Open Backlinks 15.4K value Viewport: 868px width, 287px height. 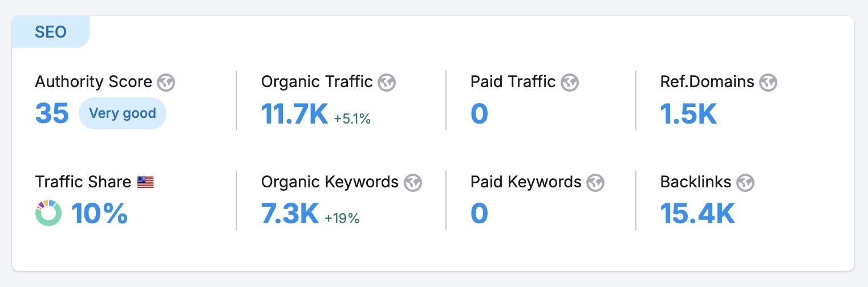pyautogui.click(x=697, y=214)
